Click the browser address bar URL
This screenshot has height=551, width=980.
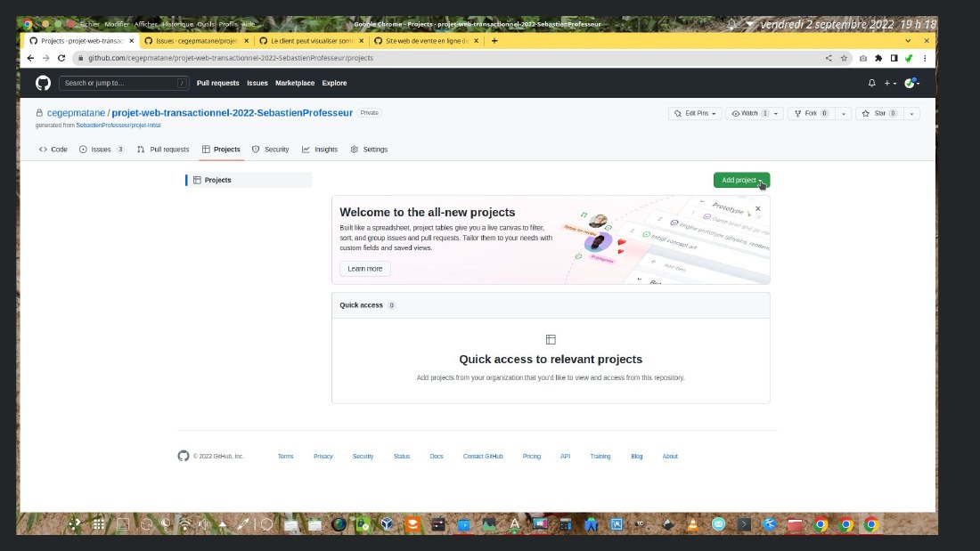(x=231, y=58)
